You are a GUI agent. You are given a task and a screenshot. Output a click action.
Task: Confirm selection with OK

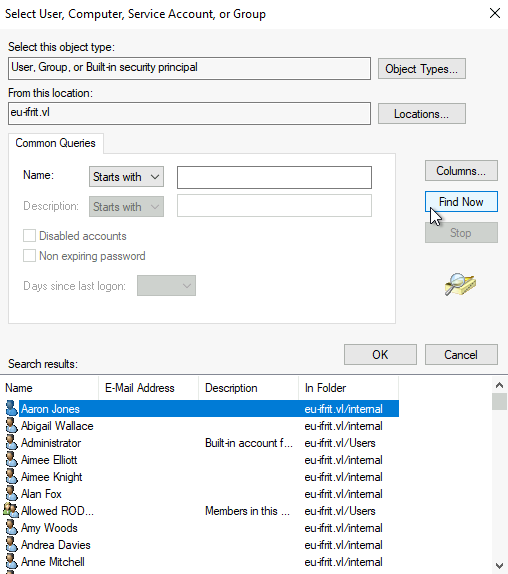pos(380,354)
